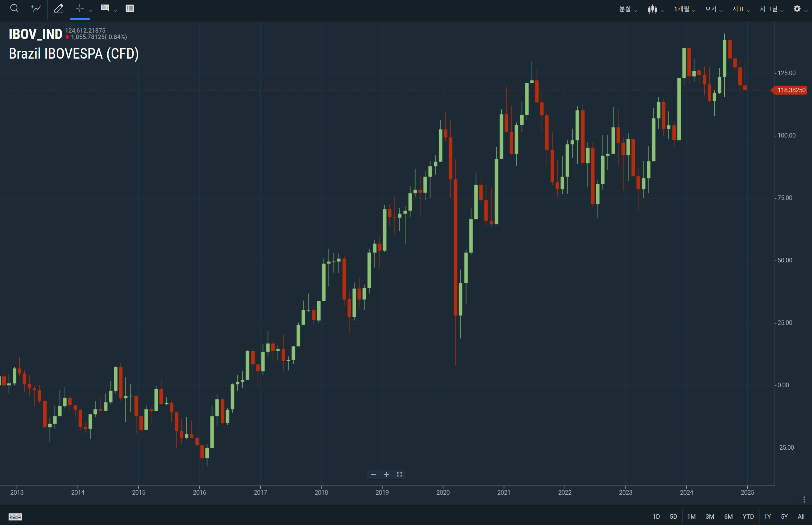The height and width of the screenshot is (525, 812).
Task: Select the 5Y time range
Action: 784,516
